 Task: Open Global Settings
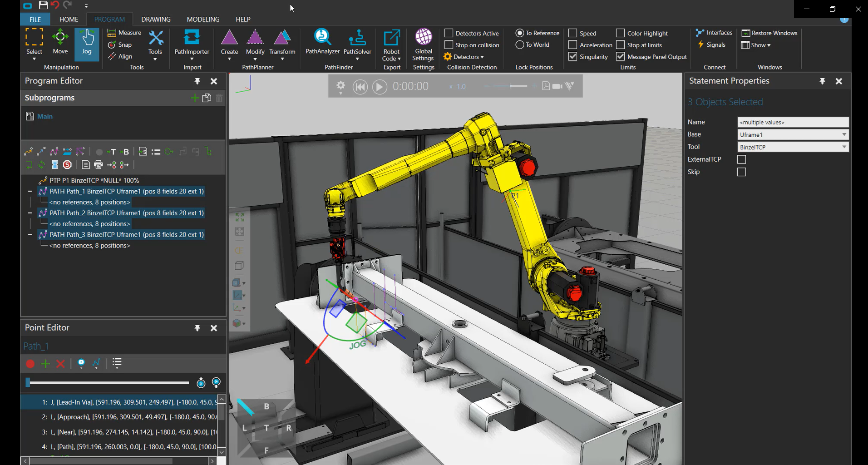tap(423, 45)
